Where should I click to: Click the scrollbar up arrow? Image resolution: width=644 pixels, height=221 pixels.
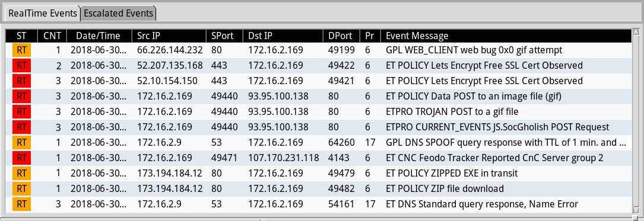click(636, 32)
